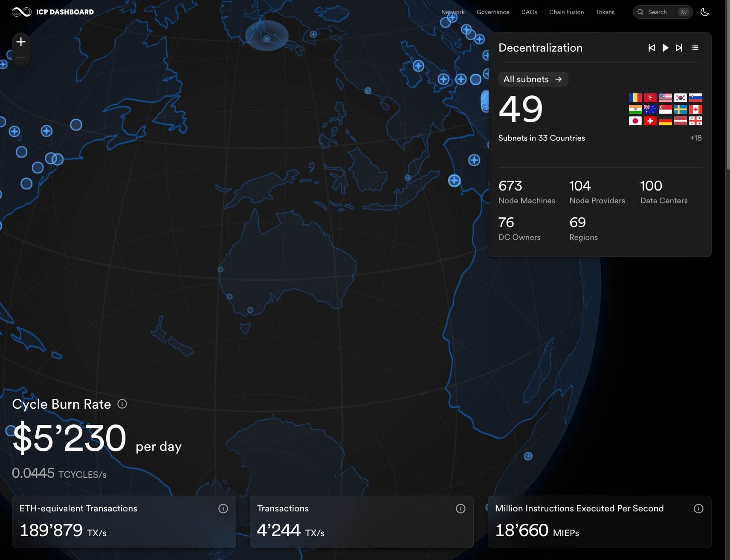
Task: Click the Australia flag
Action: (x=650, y=110)
